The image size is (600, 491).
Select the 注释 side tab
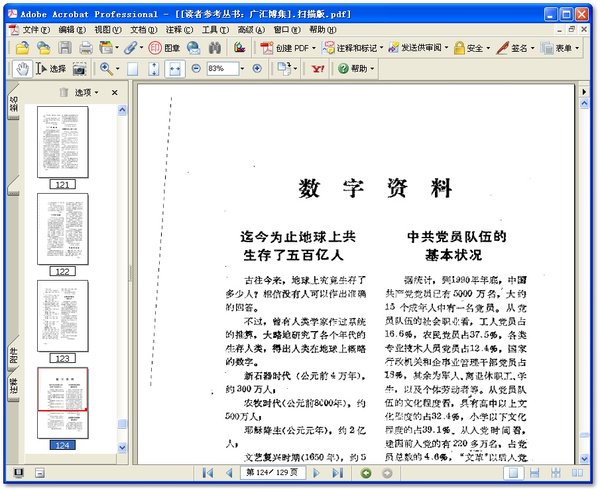(x=13, y=385)
